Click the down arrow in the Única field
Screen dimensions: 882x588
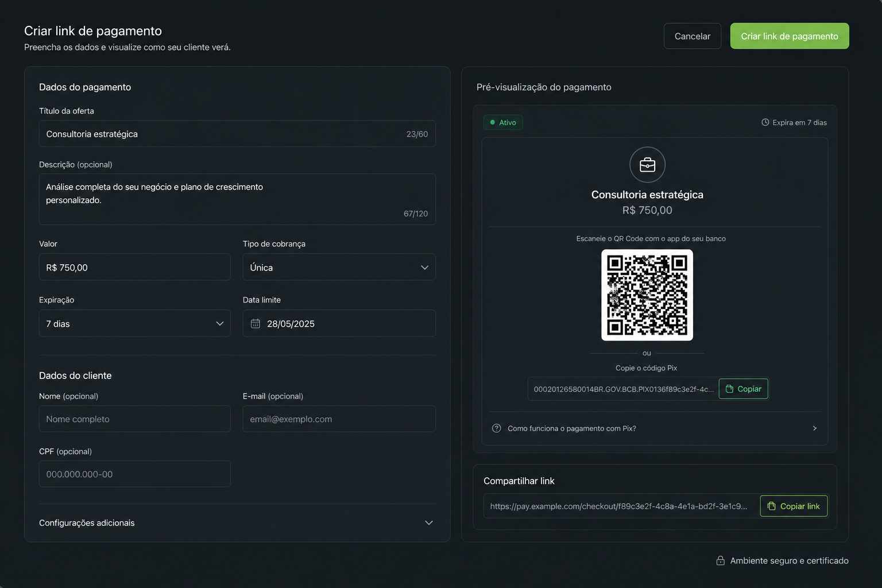424,268
